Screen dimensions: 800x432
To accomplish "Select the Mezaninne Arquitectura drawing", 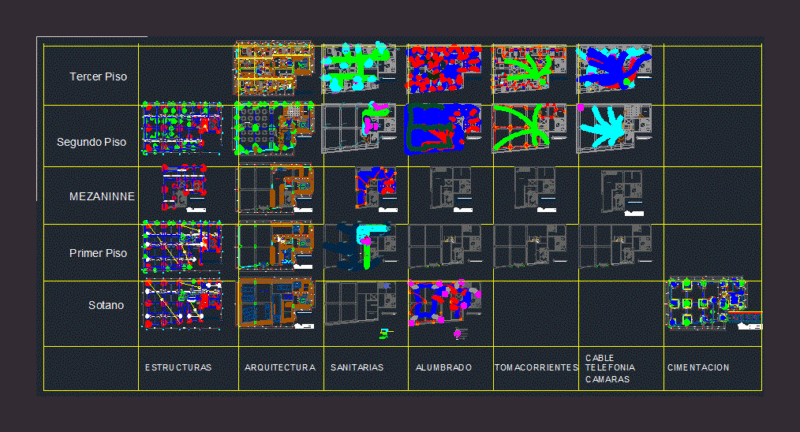I will [275, 188].
